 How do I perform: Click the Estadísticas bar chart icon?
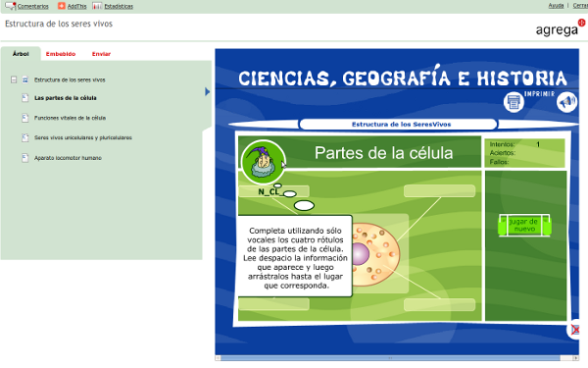tap(97, 6)
